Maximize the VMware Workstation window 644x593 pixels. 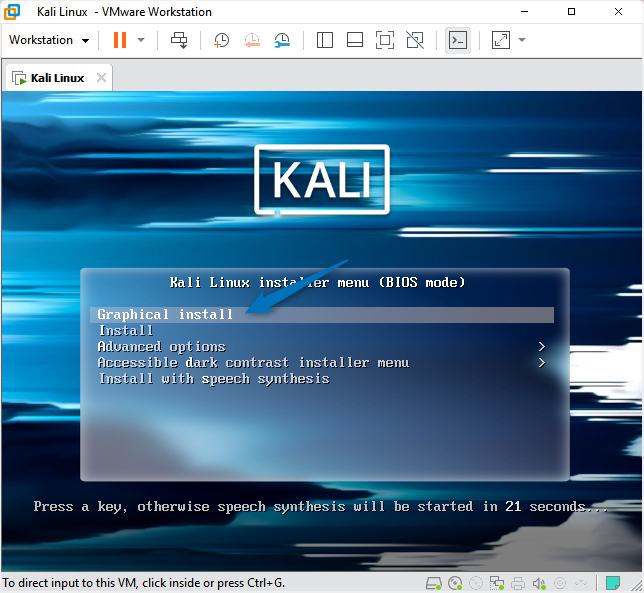pyautogui.click(x=571, y=11)
